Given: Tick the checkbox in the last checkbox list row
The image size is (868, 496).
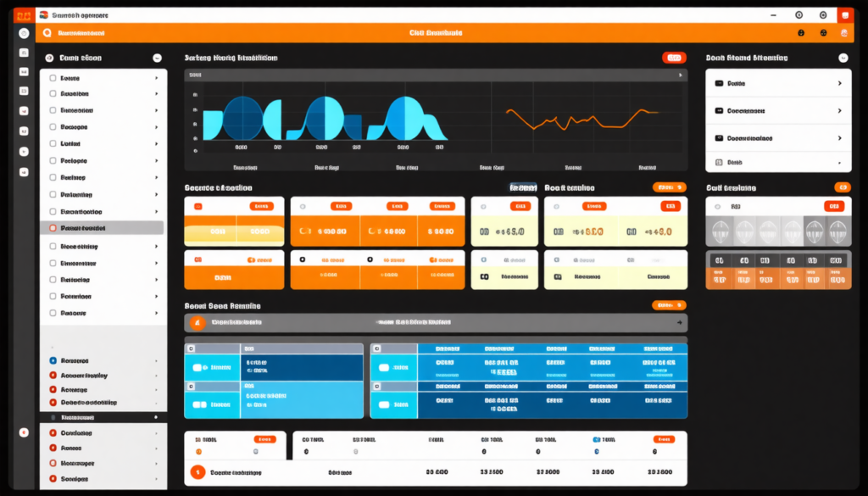Looking at the screenshot, I should click(53, 313).
